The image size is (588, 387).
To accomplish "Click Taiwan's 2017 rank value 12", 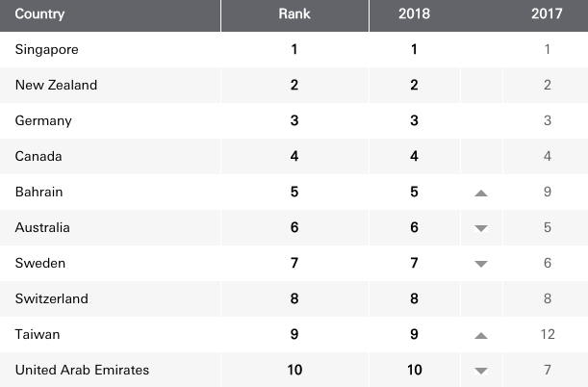I will click(547, 334).
